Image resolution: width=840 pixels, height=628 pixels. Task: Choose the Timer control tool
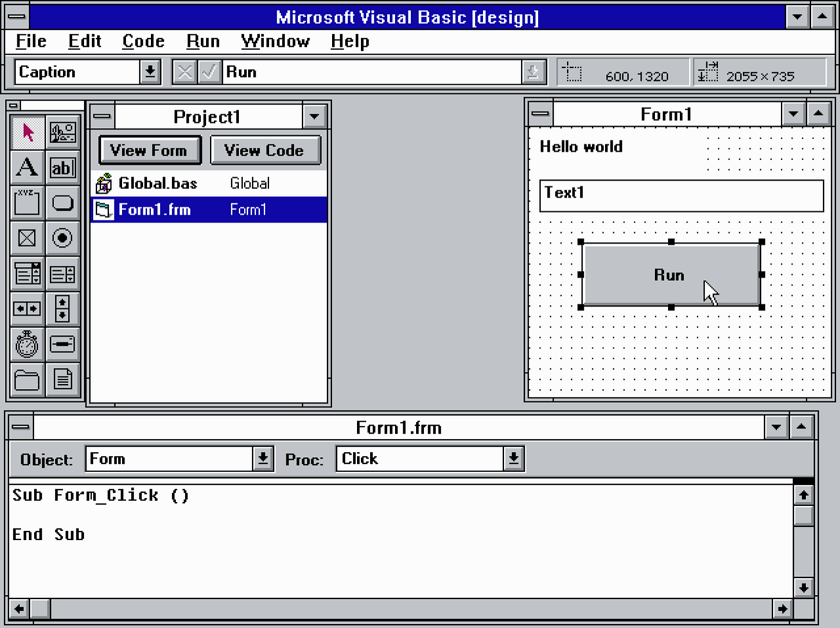coord(27,344)
